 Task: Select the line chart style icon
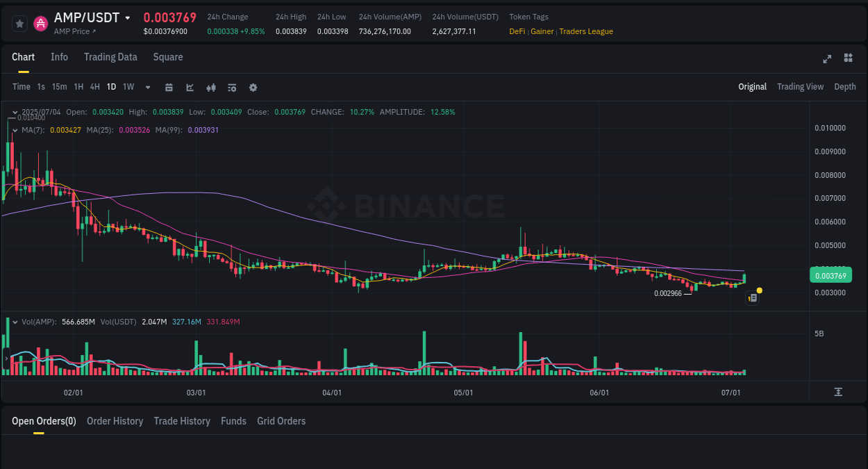(x=189, y=87)
